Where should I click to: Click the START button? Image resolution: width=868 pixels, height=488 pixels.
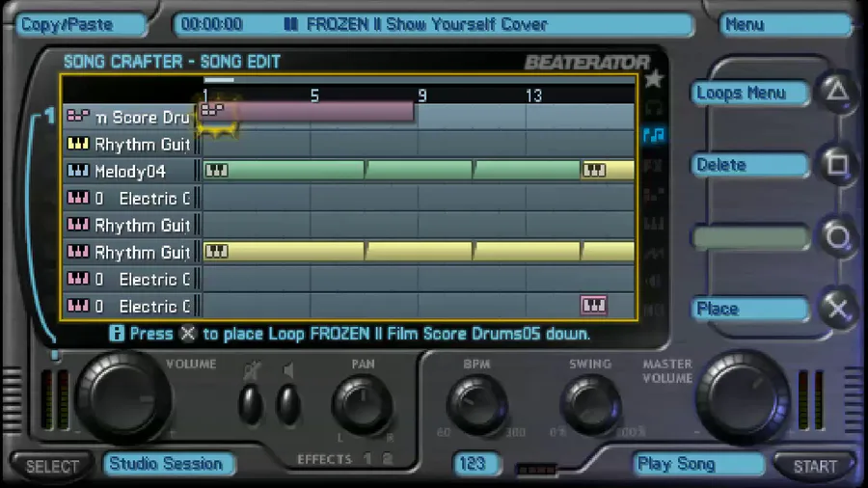tap(815, 466)
